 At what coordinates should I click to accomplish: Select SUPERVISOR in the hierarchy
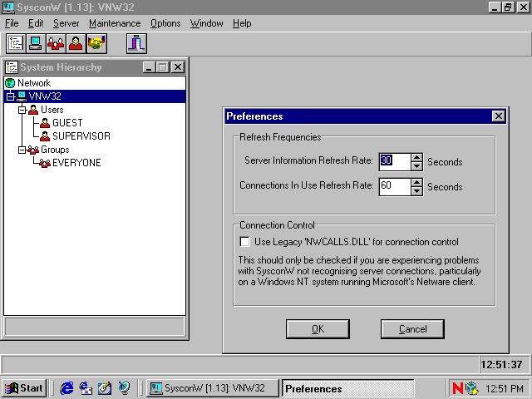81,136
